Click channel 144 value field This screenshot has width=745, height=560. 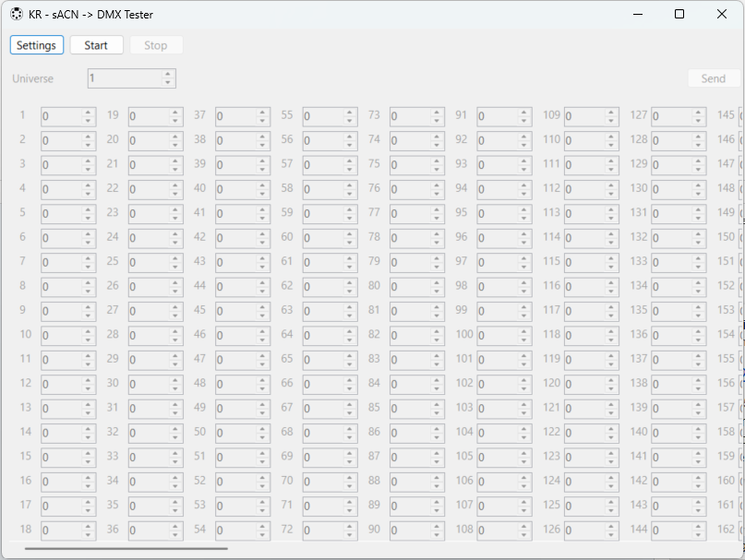pos(679,530)
